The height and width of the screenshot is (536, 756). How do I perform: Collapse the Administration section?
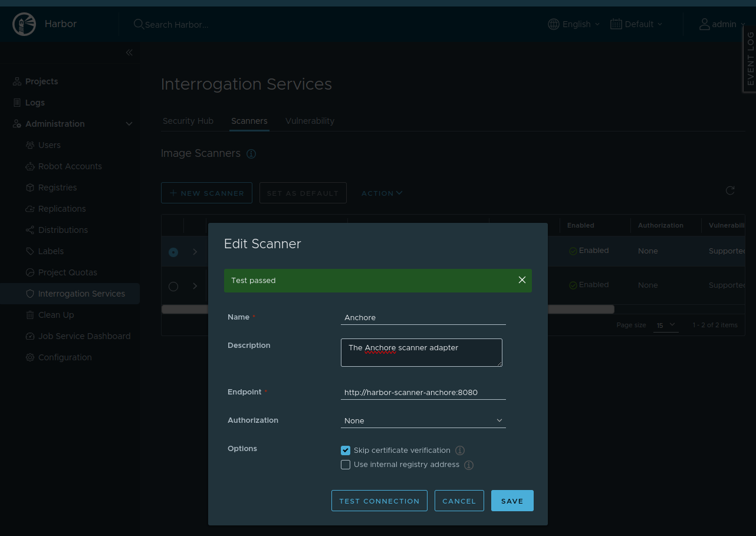pyautogui.click(x=129, y=124)
